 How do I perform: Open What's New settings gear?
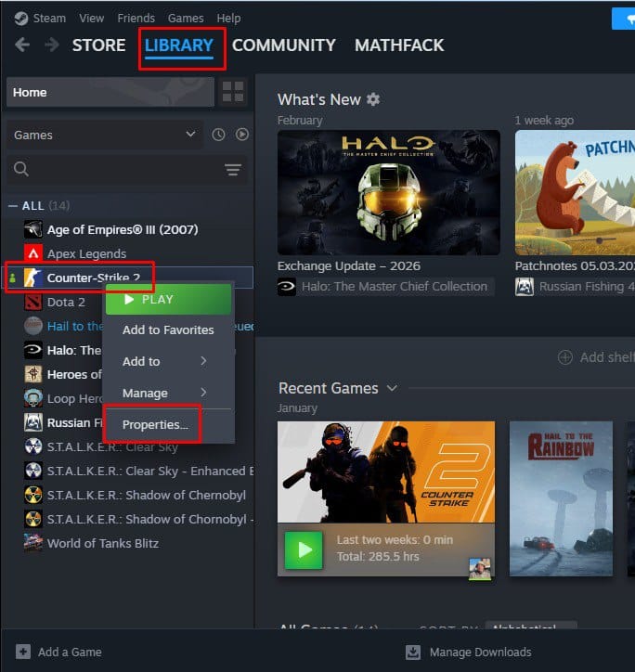(x=373, y=99)
